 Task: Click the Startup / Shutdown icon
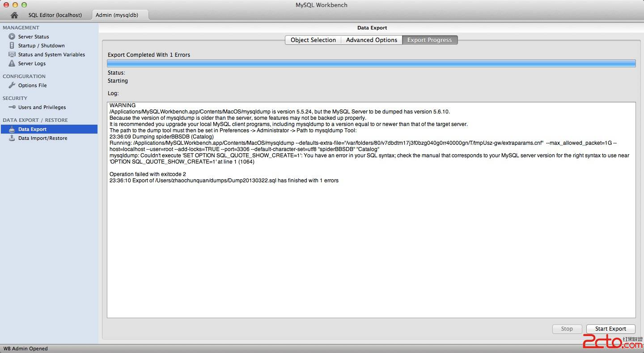pyautogui.click(x=12, y=45)
